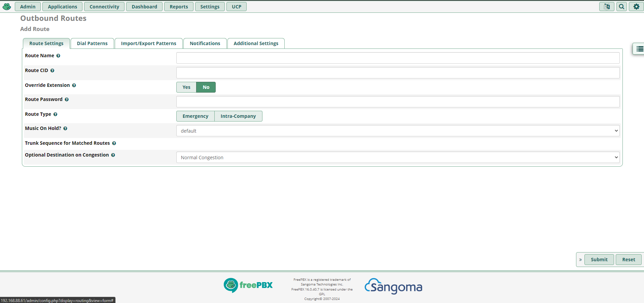Image resolution: width=644 pixels, height=303 pixels.
Task: Open the Route Password help icon
Action: pyautogui.click(x=67, y=99)
